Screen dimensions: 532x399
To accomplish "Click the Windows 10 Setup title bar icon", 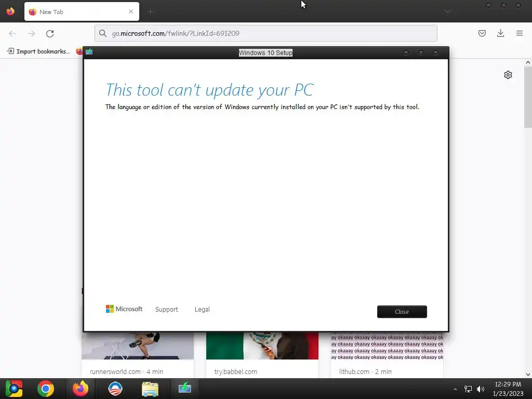I will point(89,51).
